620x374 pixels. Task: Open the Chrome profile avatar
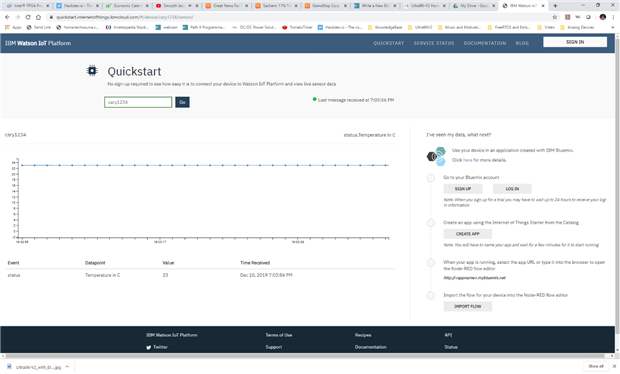tap(603, 17)
